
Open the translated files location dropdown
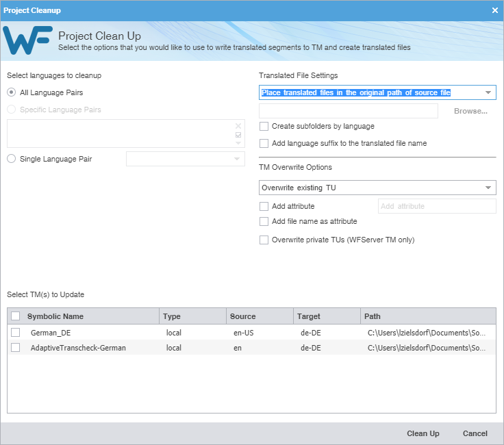click(488, 92)
